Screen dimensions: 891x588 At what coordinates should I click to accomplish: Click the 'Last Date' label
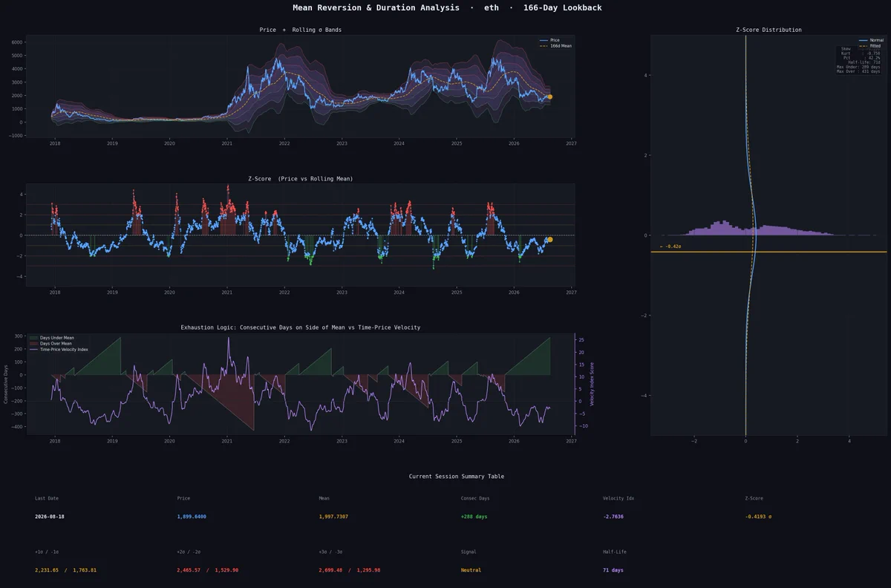coord(47,498)
